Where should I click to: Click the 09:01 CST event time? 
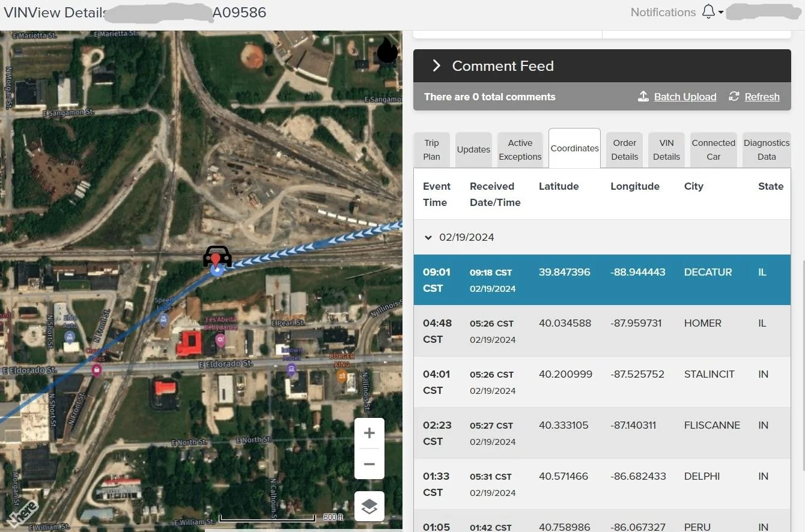coord(437,280)
